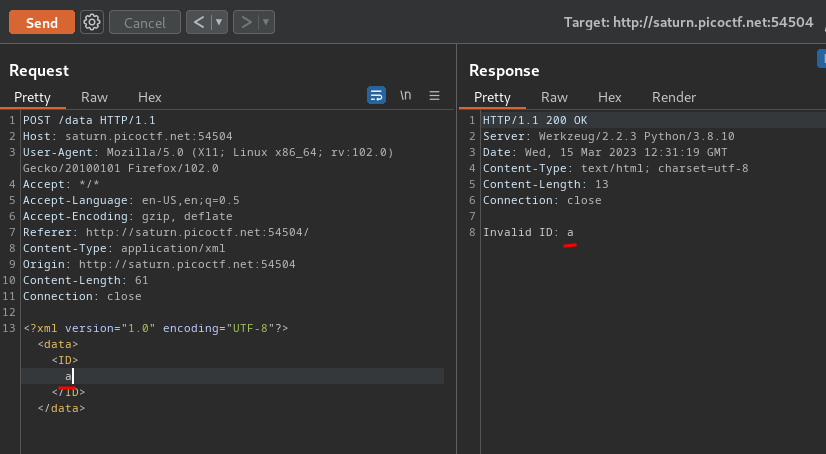Click Connection: close in Request panel
826x454 pixels.
tap(82, 296)
